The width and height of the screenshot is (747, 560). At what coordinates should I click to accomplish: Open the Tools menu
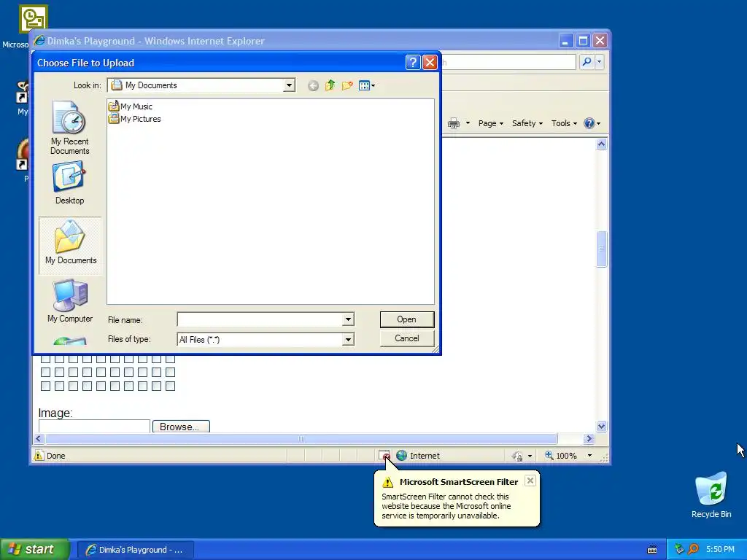564,123
